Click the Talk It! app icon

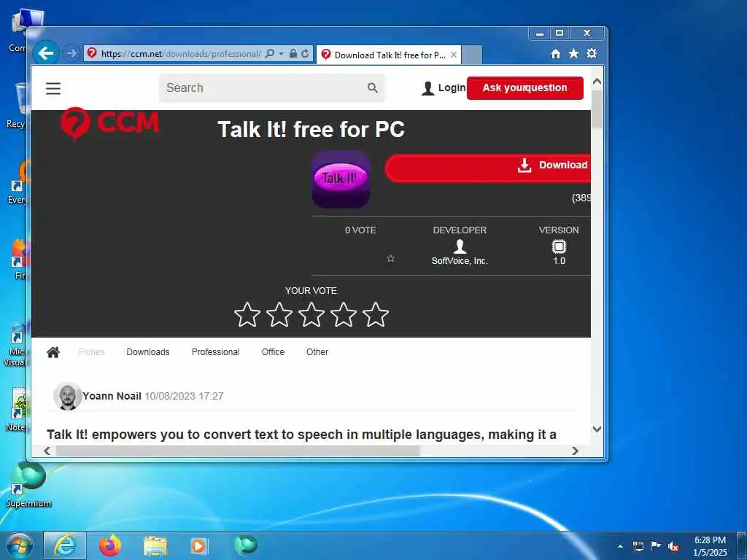[340, 179]
